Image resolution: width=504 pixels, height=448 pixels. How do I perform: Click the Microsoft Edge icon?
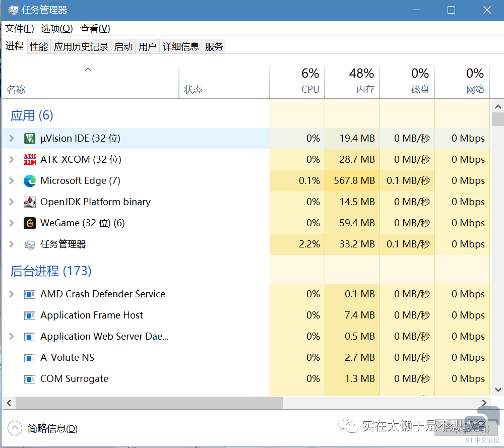tap(30, 181)
